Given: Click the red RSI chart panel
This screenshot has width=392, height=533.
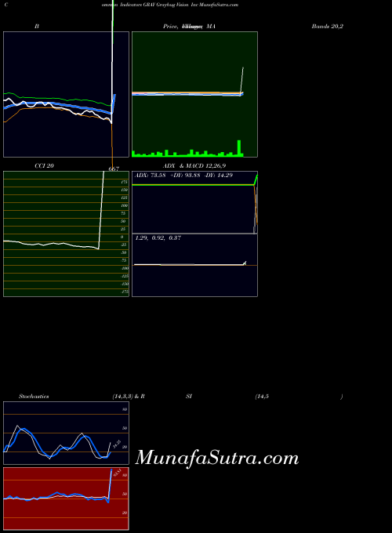Looking at the screenshot, I should (67, 499).
